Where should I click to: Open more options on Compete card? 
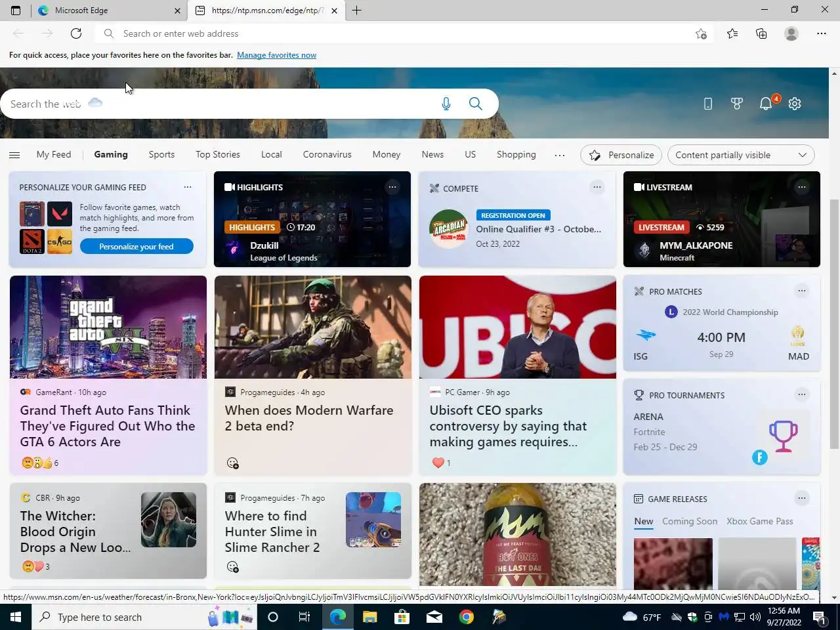(597, 187)
